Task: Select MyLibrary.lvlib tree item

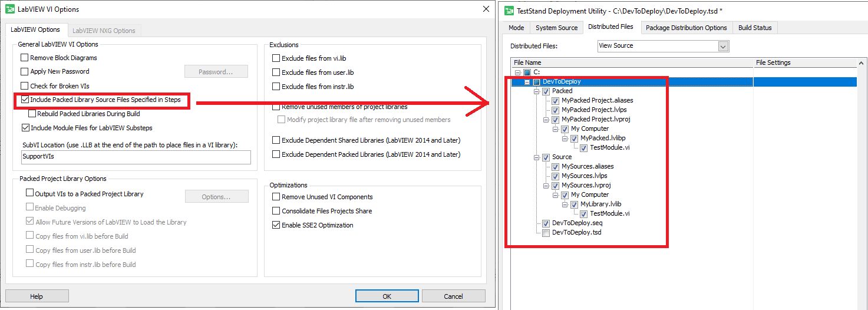Action: point(600,205)
